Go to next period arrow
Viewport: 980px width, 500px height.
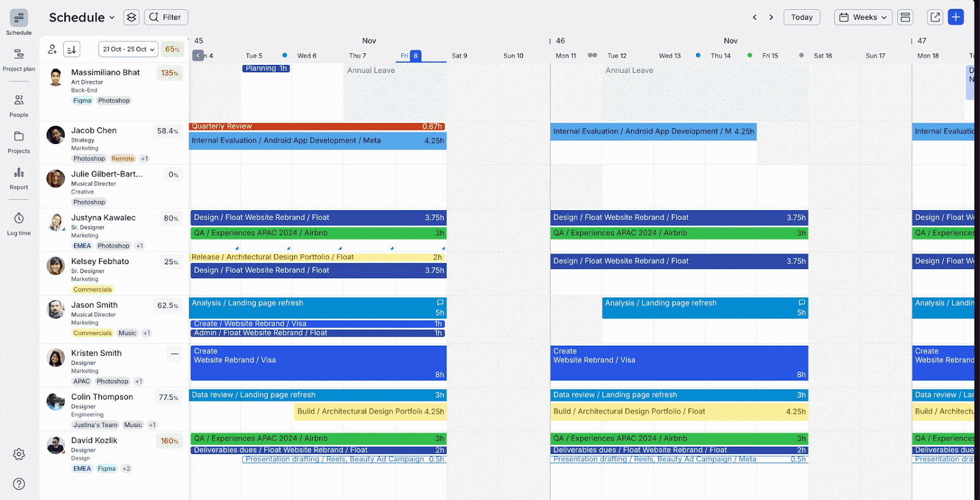pos(771,17)
